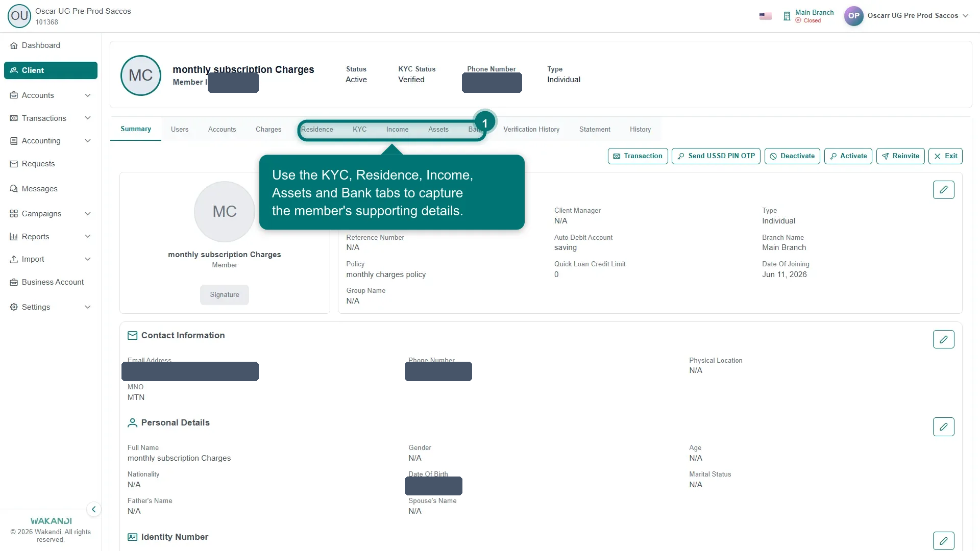Click the Messages sidebar label

[40, 189]
